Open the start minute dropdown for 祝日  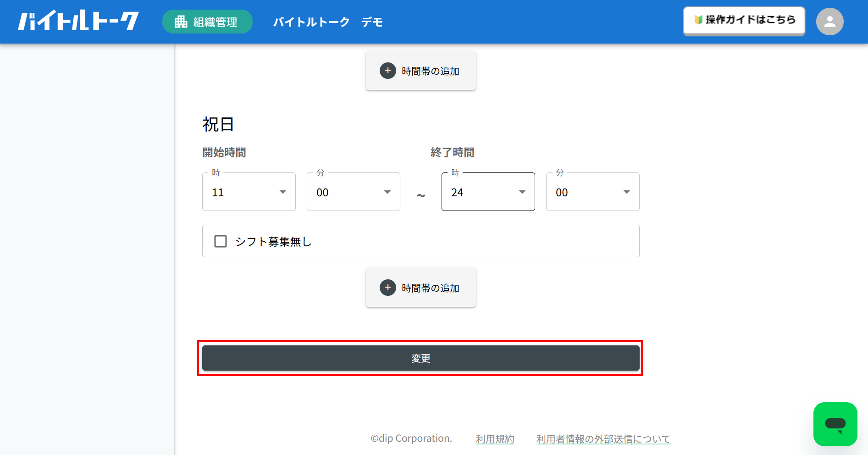tap(354, 192)
